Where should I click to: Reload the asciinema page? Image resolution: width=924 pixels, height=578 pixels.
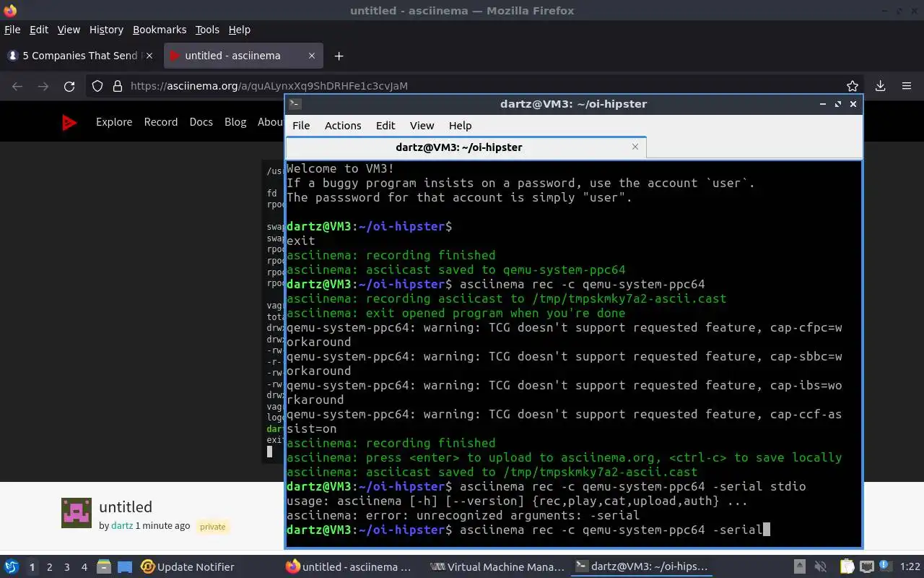[69, 86]
